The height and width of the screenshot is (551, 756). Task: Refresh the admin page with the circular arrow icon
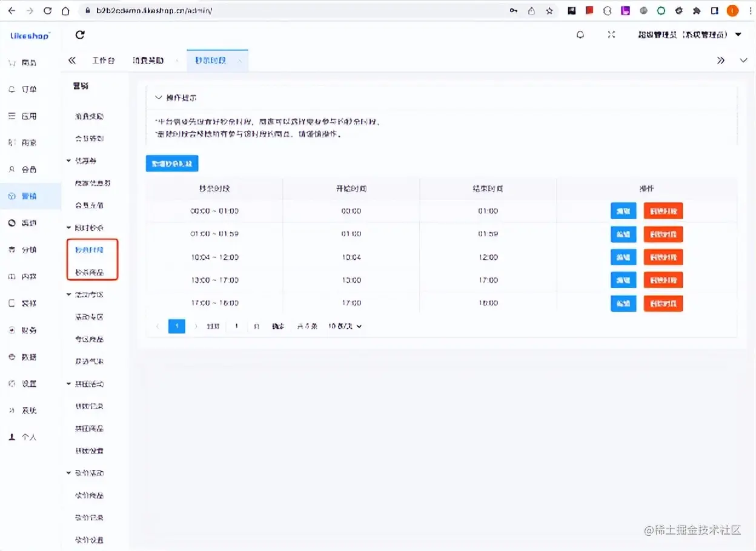coord(80,35)
